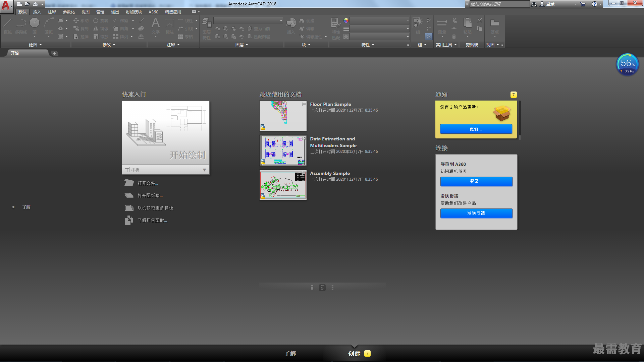Click the Match Properties (特性匹配) icon
Viewport: 644px width, 362px height.
click(x=336, y=29)
